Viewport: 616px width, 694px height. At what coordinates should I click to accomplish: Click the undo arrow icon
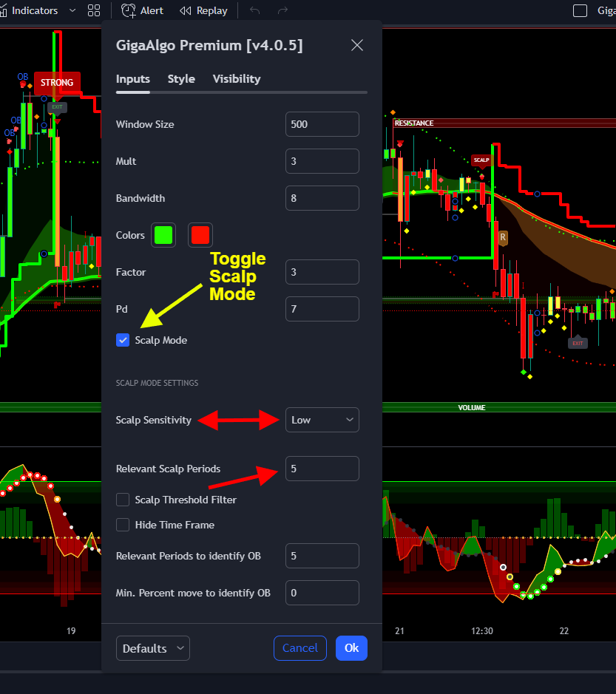255,10
